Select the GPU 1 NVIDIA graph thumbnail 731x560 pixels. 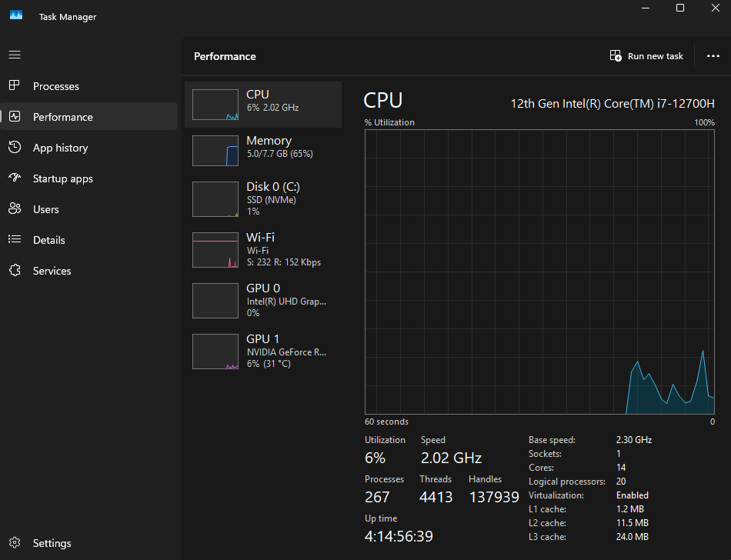click(x=215, y=352)
